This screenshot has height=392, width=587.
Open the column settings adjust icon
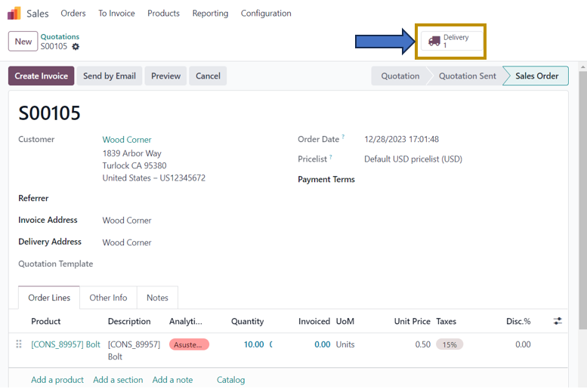click(558, 321)
